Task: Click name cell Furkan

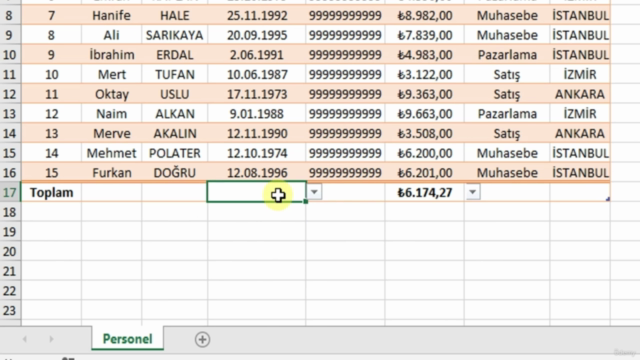Action: point(111,173)
